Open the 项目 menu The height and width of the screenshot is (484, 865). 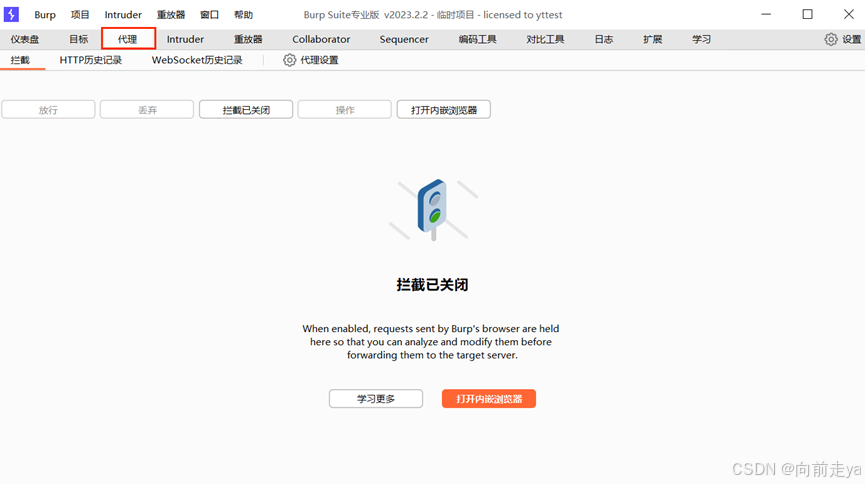[80, 15]
